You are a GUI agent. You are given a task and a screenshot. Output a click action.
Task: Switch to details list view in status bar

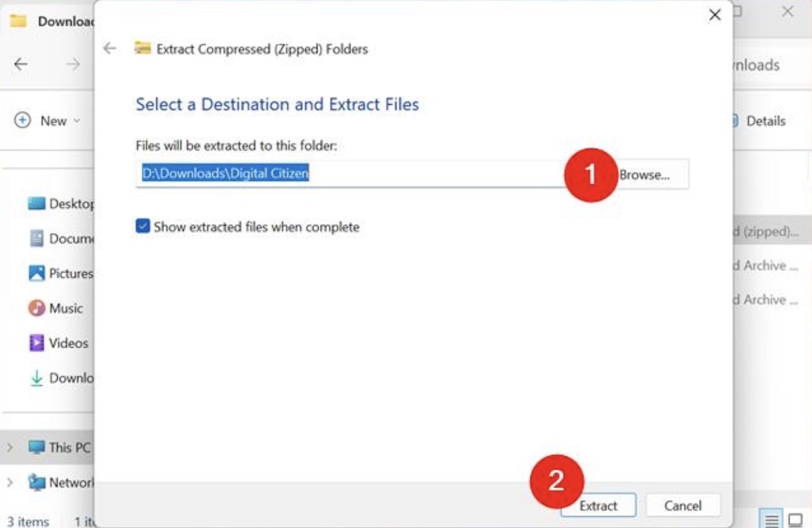pos(772,520)
